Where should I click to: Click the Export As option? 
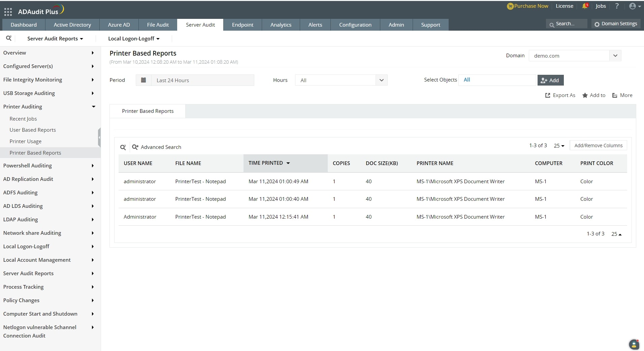(560, 95)
